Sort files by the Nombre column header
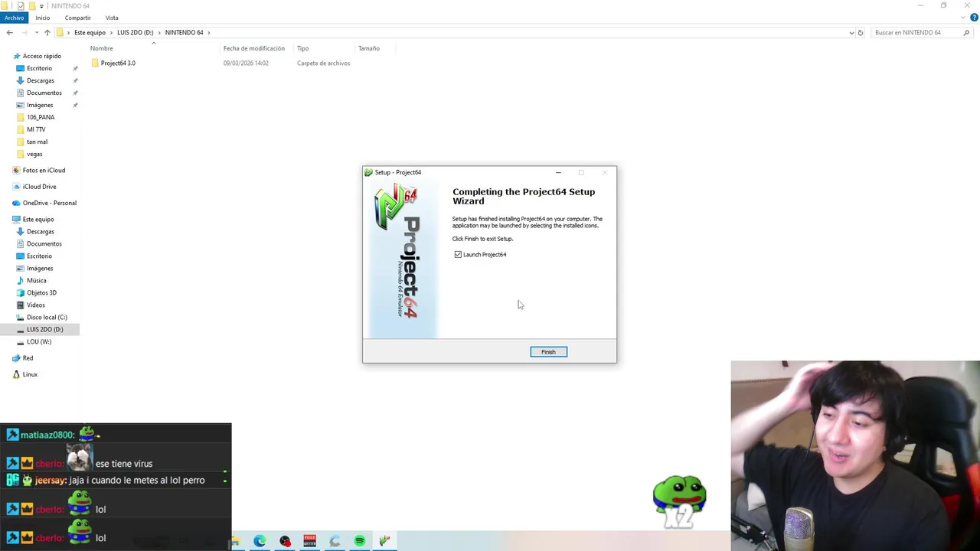The image size is (980, 551). (x=101, y=49)
